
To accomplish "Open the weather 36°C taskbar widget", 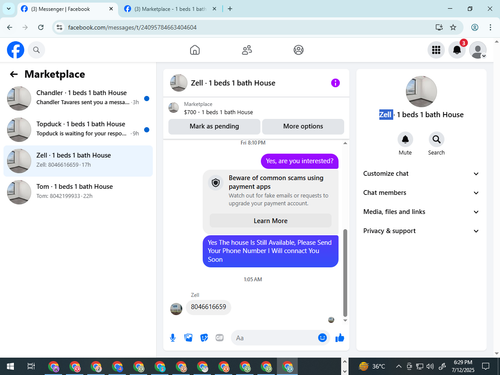I will tap(372, 367).
